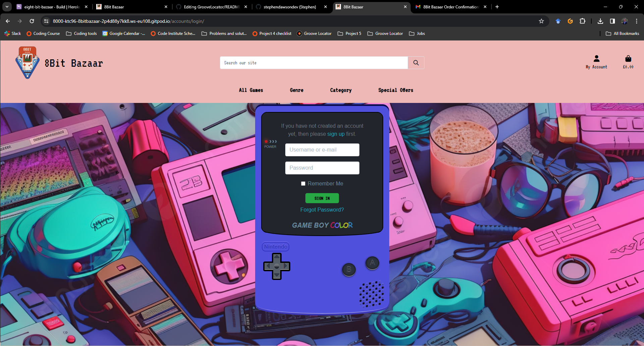
Task: Open the Coding tools bookmark folder
Action: point(81,34)
